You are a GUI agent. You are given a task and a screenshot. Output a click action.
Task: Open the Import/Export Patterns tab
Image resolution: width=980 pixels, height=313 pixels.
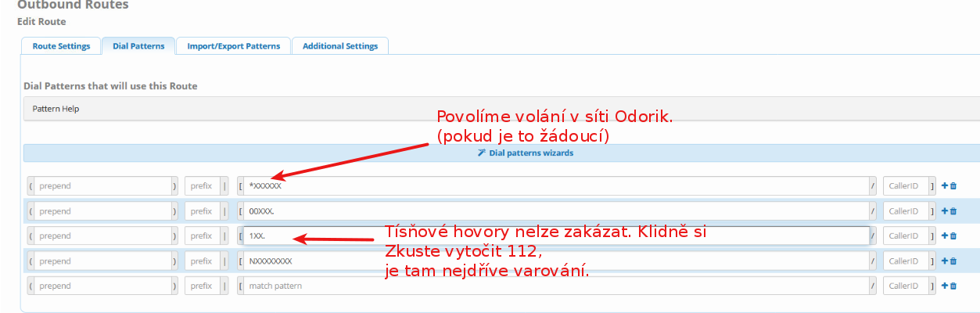tap(233, 46)
